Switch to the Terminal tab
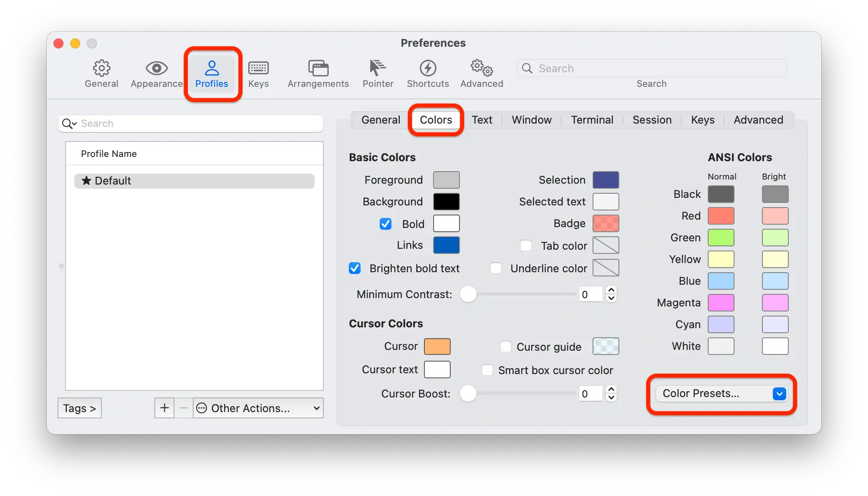Viewport: 868px width, 496px height. 592,120
